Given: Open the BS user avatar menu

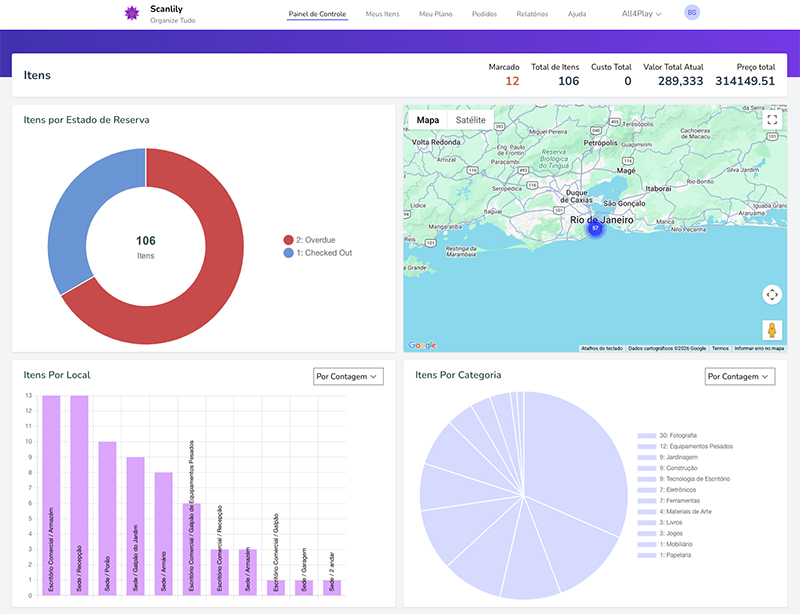Looking at the screenshot, I should [692, 13].
